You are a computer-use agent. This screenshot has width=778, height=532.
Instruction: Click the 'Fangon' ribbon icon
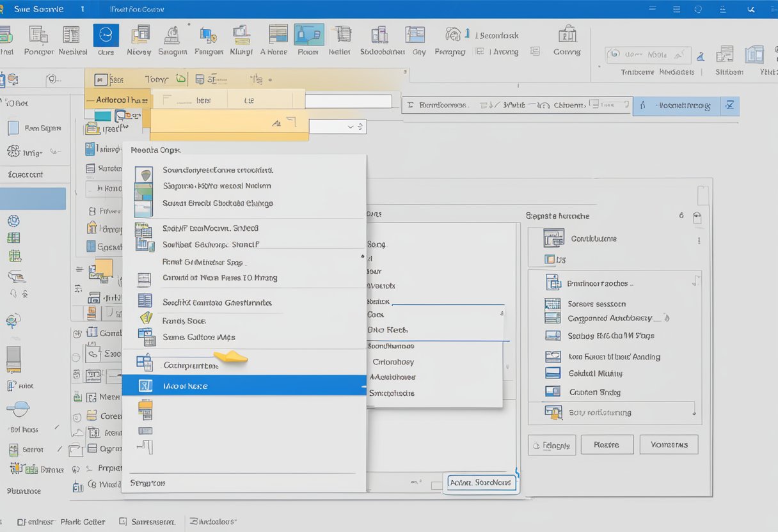(208, 35)
